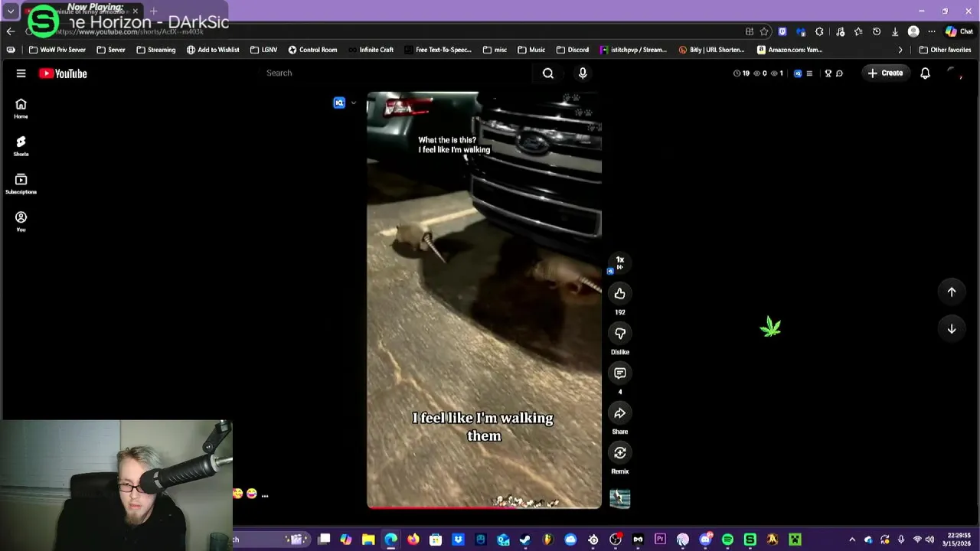
Task: Open the taskbar volume control
Action: click(x=929, y=540)
